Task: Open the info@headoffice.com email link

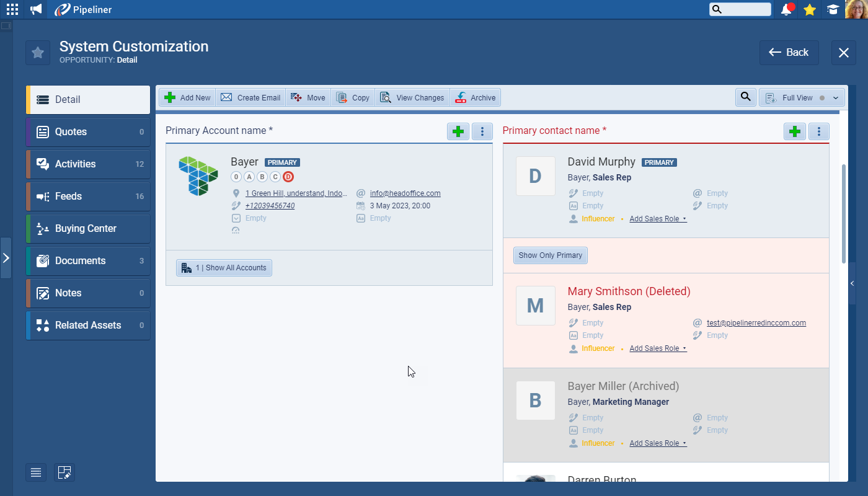Action: (x=405, y=193)
